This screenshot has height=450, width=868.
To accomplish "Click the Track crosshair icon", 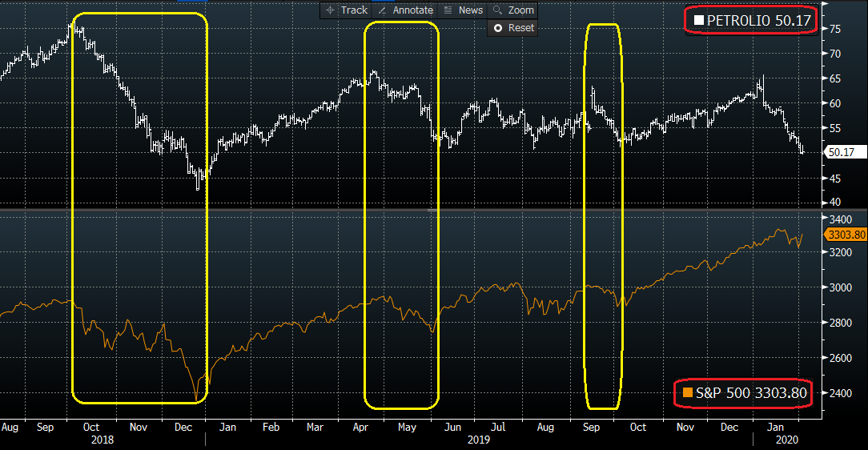I will pyautogui.click(x=330, y=10).
